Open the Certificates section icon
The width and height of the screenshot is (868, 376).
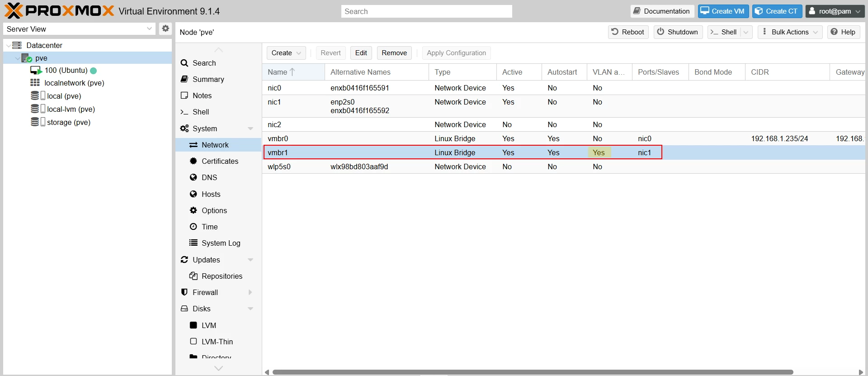[x=193, y=161]
